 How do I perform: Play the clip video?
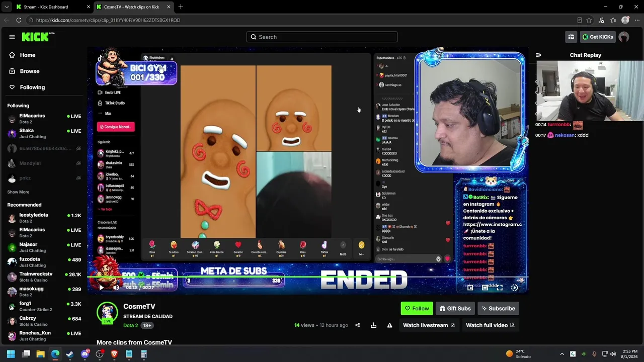(x=101, y=288)
